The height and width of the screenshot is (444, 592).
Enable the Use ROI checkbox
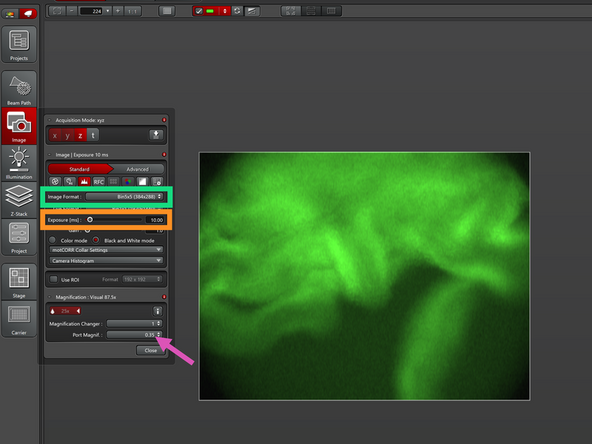(x=54, y=279)
